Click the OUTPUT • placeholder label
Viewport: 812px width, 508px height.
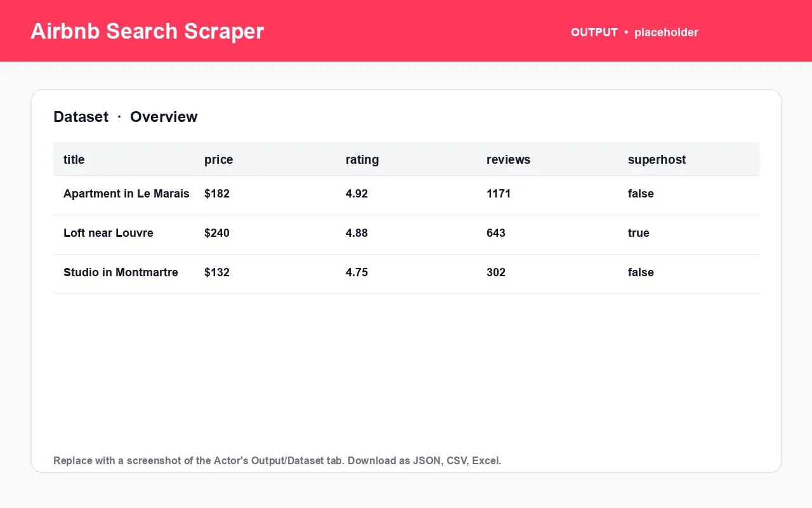pos(634,32)
